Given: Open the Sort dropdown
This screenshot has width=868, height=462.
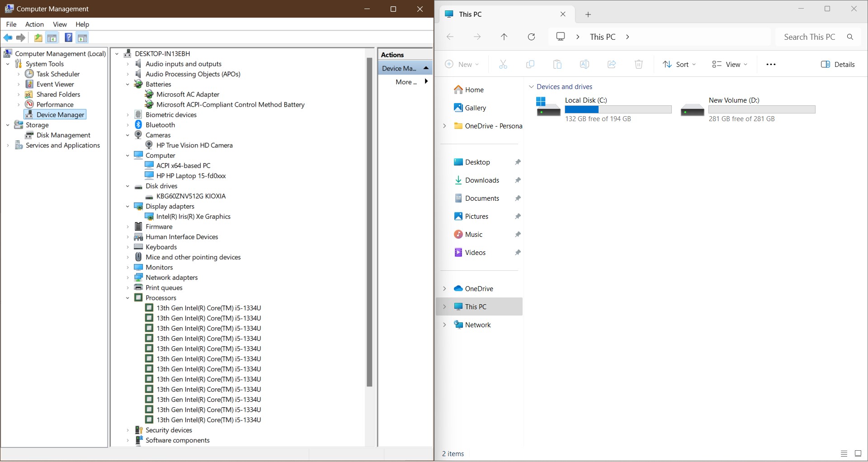Looking at the screenshot, I should [x=679, y=65].
